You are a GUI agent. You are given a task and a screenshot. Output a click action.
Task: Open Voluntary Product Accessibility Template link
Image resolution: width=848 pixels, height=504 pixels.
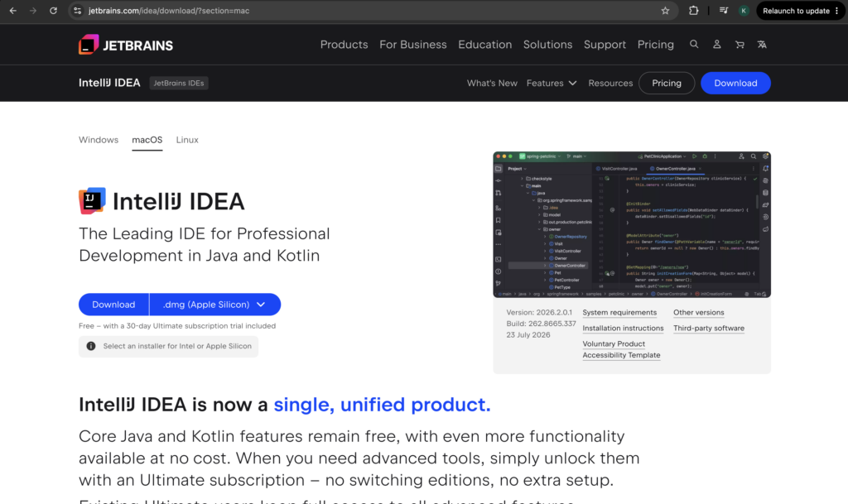[x=621, y=349]
